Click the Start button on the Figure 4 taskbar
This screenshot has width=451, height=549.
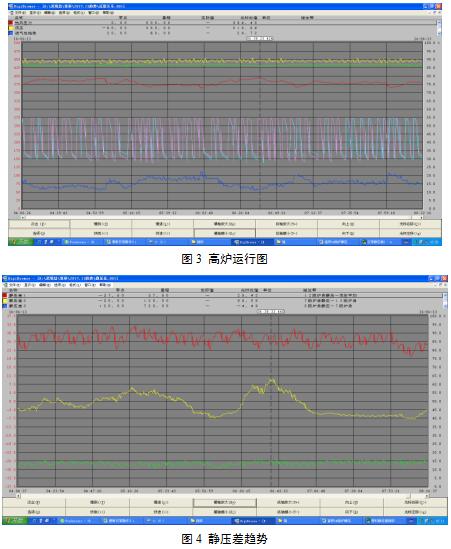14,521
